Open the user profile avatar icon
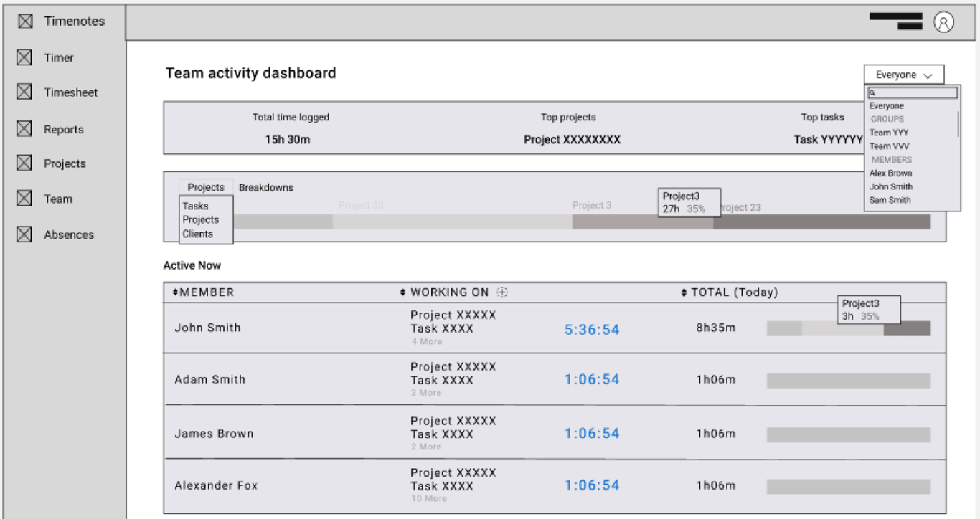980x519 pixels. (943, 22)
